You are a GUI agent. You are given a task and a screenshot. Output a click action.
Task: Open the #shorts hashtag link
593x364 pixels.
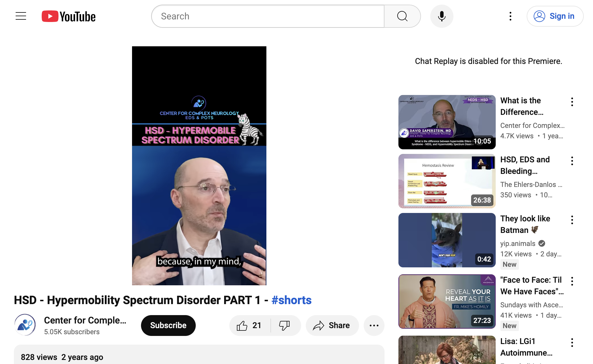click(292, 300)
